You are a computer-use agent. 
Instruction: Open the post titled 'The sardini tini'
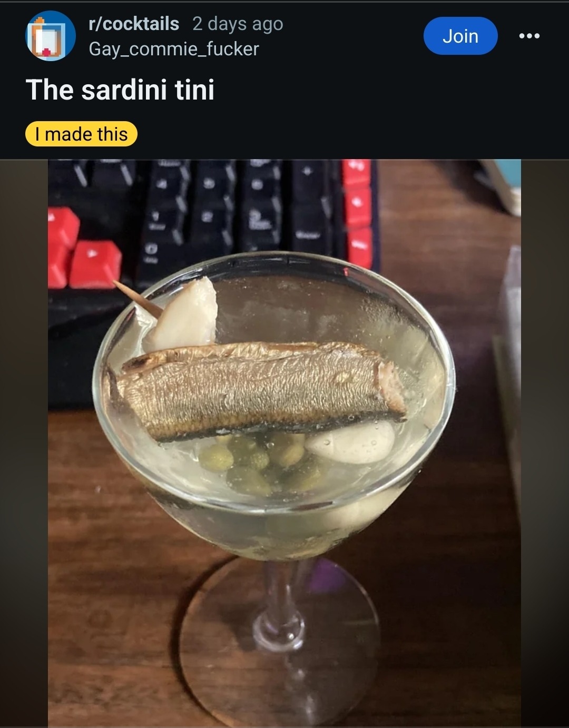[120, 90]
